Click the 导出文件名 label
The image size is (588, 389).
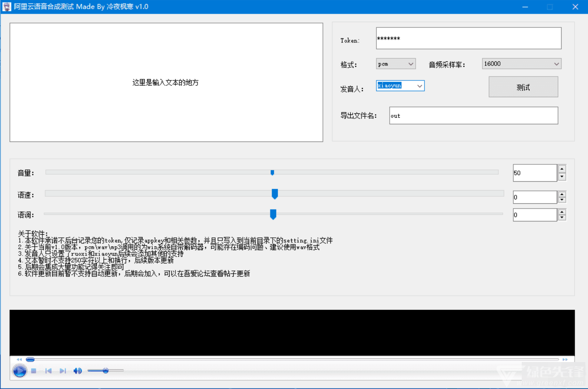pyautogui.click(x=358, y=115)
